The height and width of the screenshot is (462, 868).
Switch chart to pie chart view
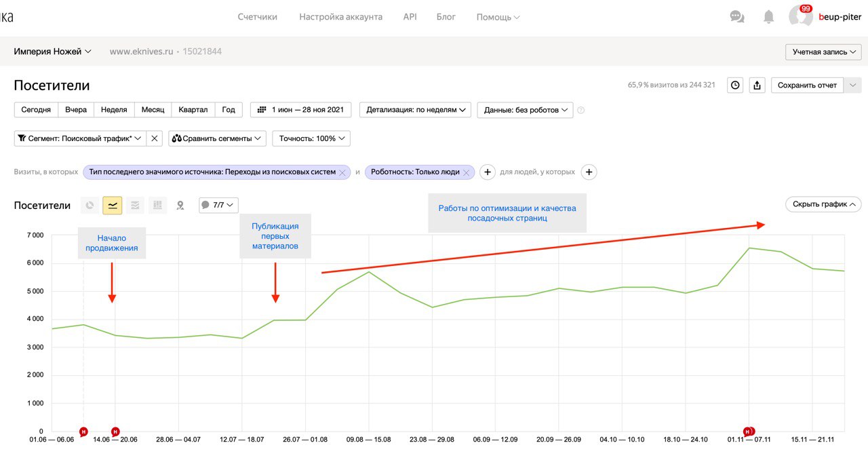(x=90, y=205)
